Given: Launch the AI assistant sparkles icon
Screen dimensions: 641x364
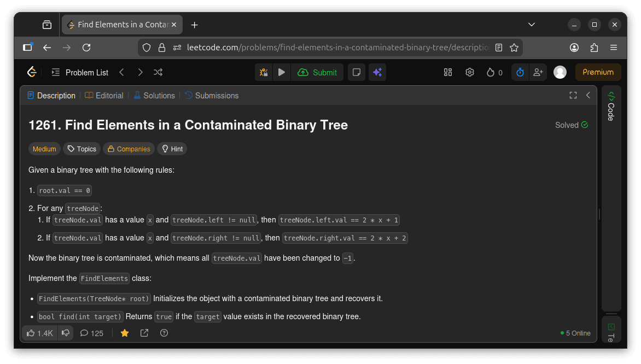Looking at the screenshot, I should coord(377,72).
